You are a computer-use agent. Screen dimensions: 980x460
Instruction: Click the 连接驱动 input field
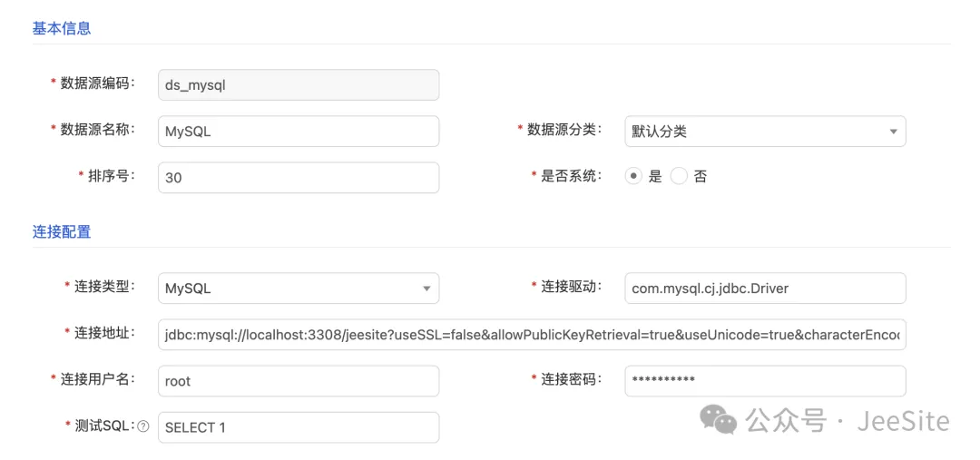click(764, 289)
